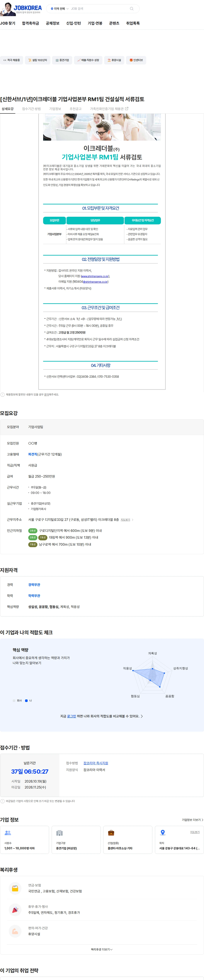
Task: Open the 지역 전체 region dropdown
Action: pyautogui.click(x=59, y=9)
